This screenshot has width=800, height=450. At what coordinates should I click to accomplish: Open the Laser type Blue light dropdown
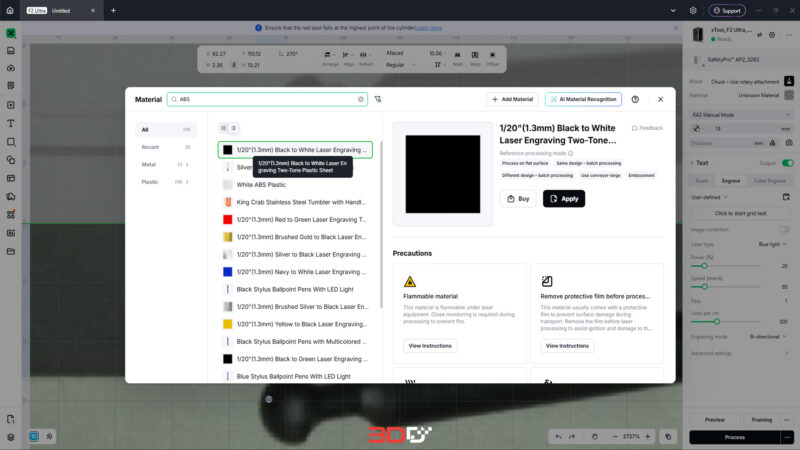tap(772, 244)
